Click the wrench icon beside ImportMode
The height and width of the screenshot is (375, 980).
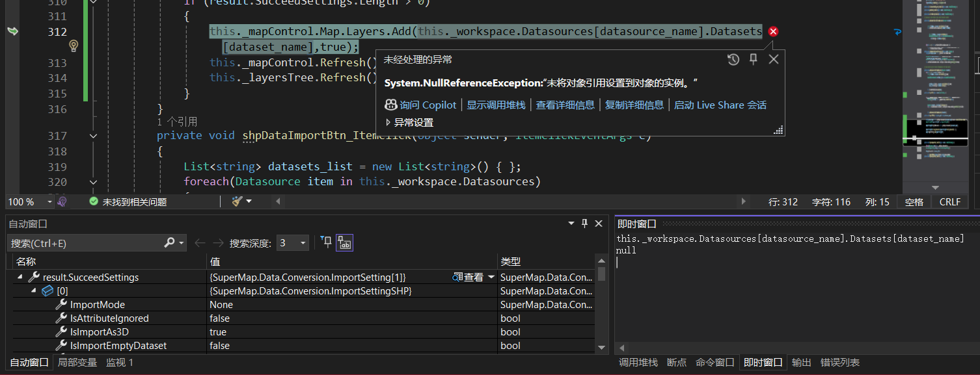click(61, 305)
